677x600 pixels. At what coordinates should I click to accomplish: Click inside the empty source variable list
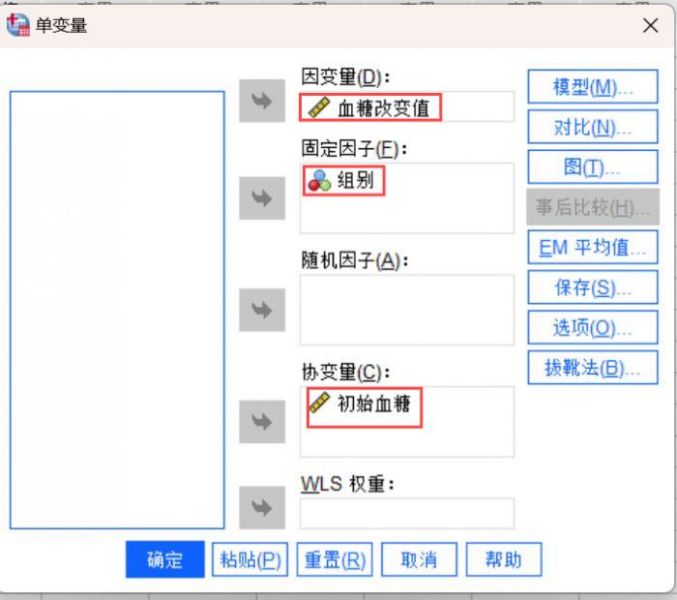[x=117, y=309]
